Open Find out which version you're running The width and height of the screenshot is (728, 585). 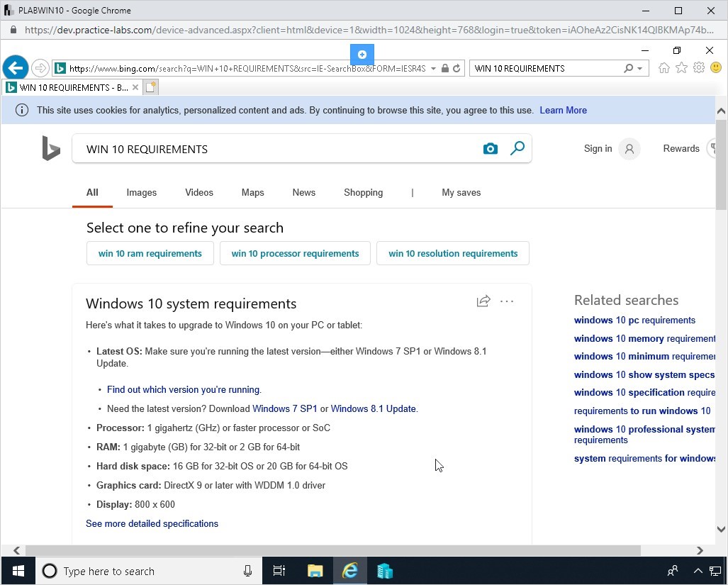click(x=184, y=389)
